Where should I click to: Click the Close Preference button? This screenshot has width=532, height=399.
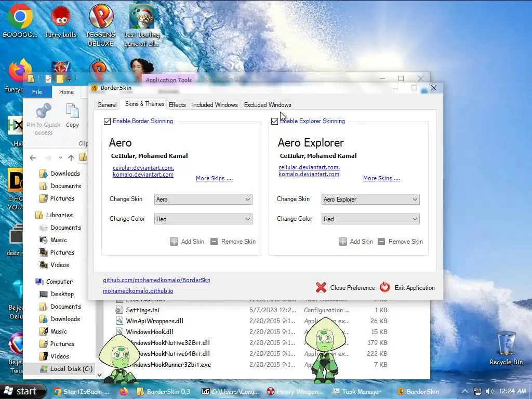[345, 288]
